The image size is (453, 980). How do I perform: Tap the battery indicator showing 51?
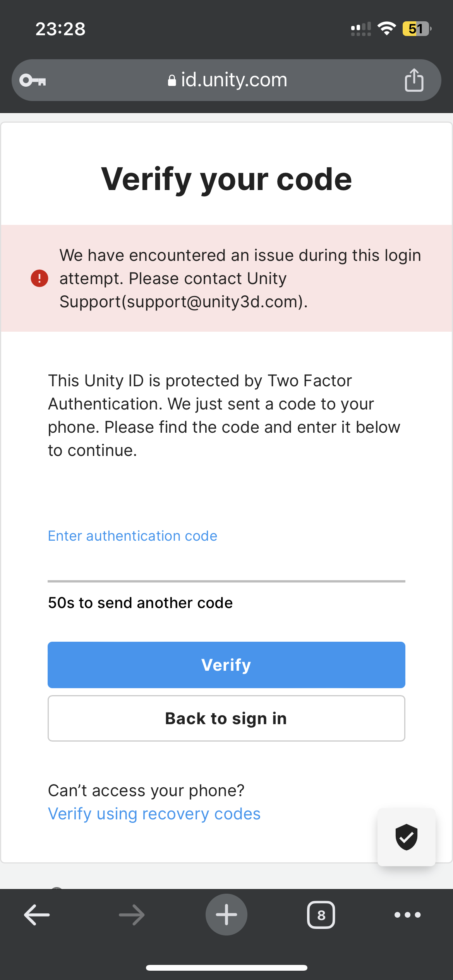(x=416, y=28)
